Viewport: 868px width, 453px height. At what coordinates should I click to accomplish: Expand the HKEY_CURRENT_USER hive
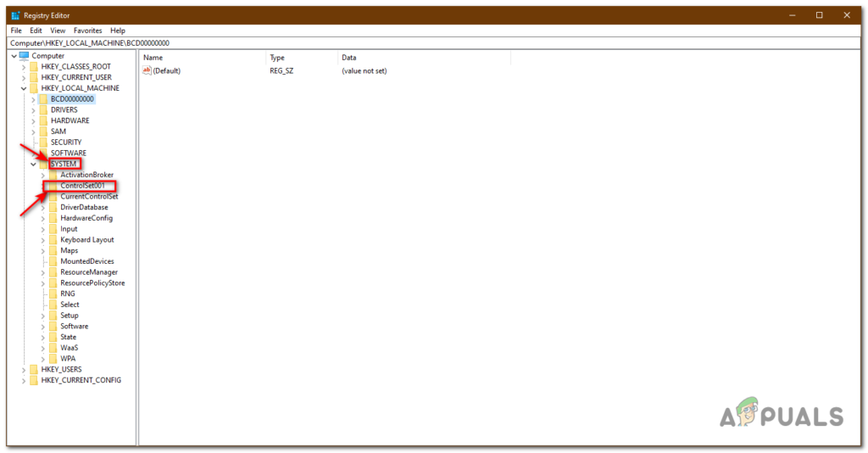(x=24, y=77)
